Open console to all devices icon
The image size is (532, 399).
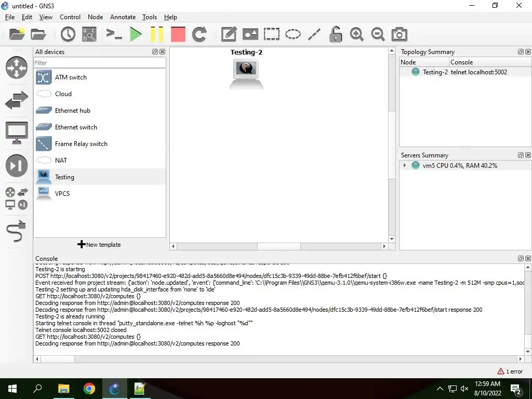point(114,34)
